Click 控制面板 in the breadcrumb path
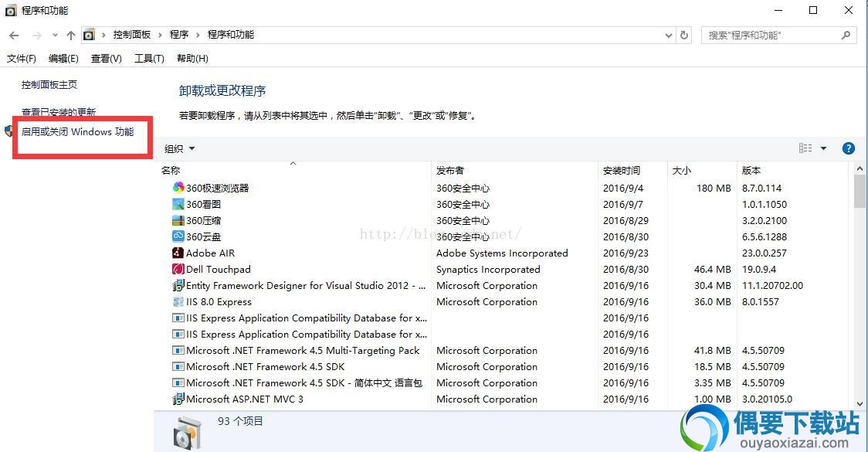 [132, 34]
